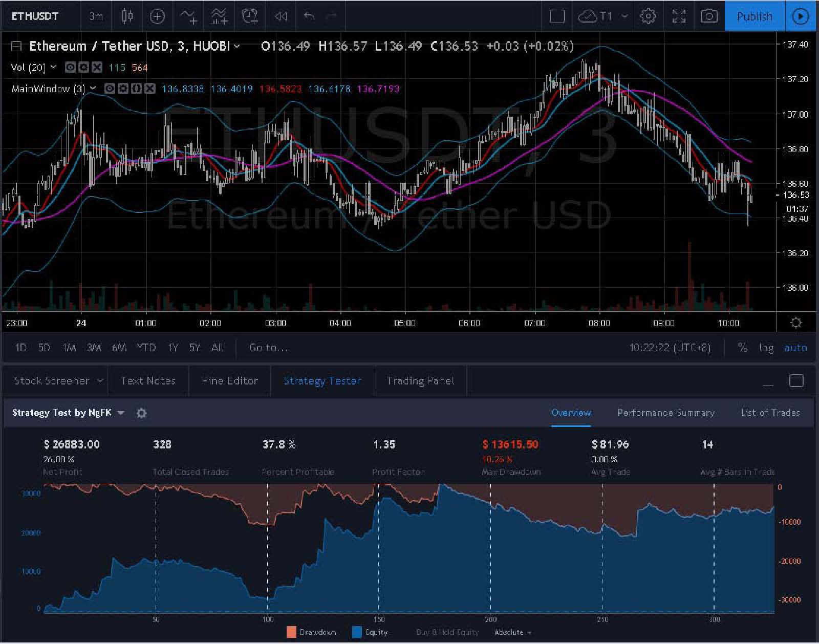Toggle Equity series in legend
Viewport: 819px width, 644px height.
coord(370,632)
